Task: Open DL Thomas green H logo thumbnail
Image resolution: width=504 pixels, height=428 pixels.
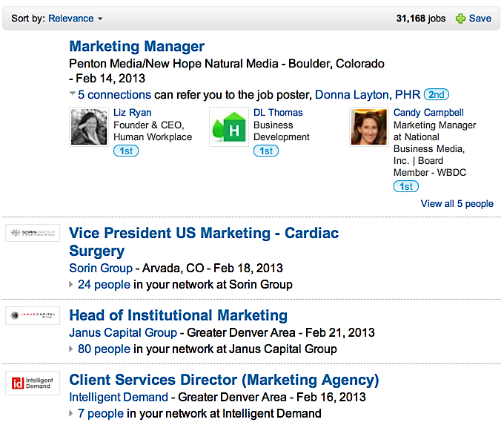Action: click(229, 127)
